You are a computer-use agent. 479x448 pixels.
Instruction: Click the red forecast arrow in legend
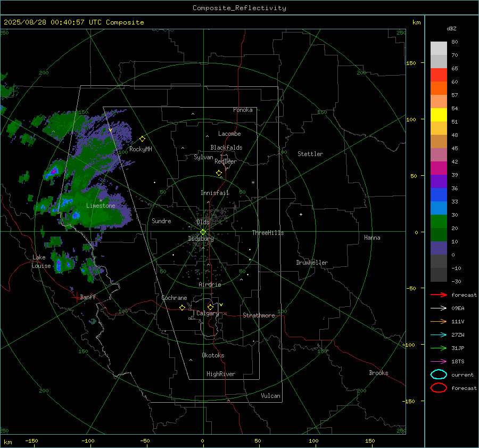click(x=439, y=295)
